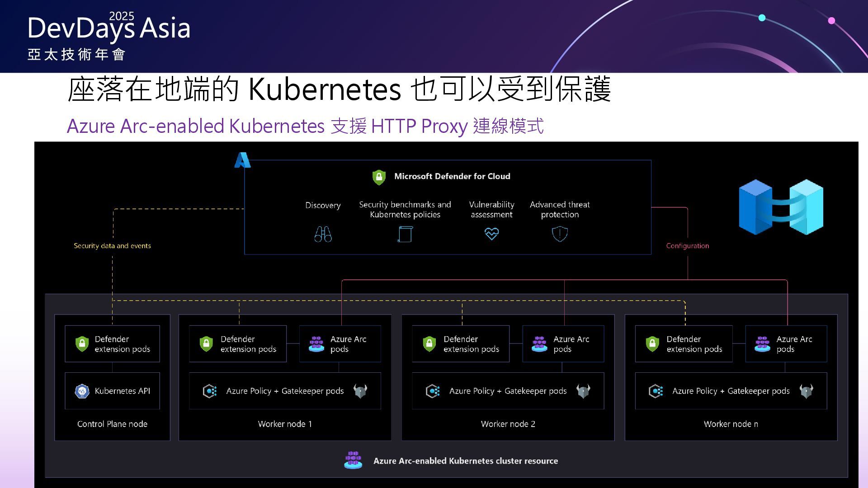Click the Microsoft Defender for Cloud heading
The image size is (868, 488).
point(452,176)
